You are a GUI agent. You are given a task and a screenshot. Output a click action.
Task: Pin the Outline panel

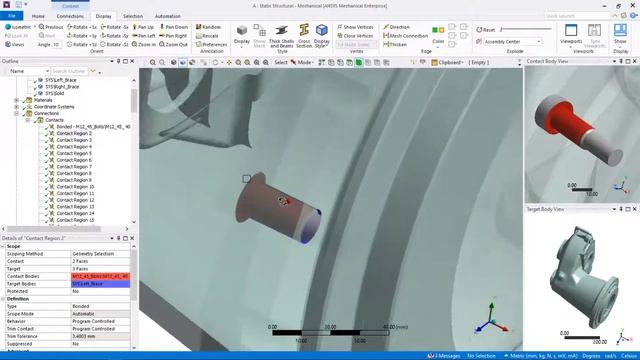118,61
